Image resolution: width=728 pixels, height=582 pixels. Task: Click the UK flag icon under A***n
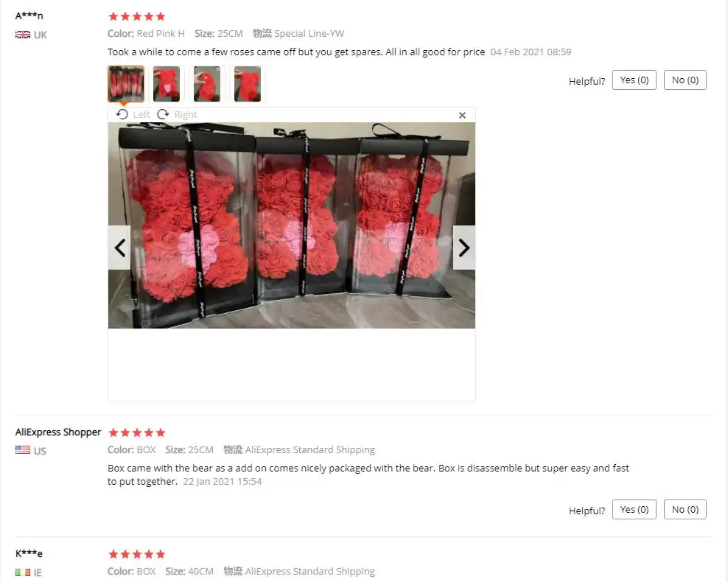tap(23, 35)
